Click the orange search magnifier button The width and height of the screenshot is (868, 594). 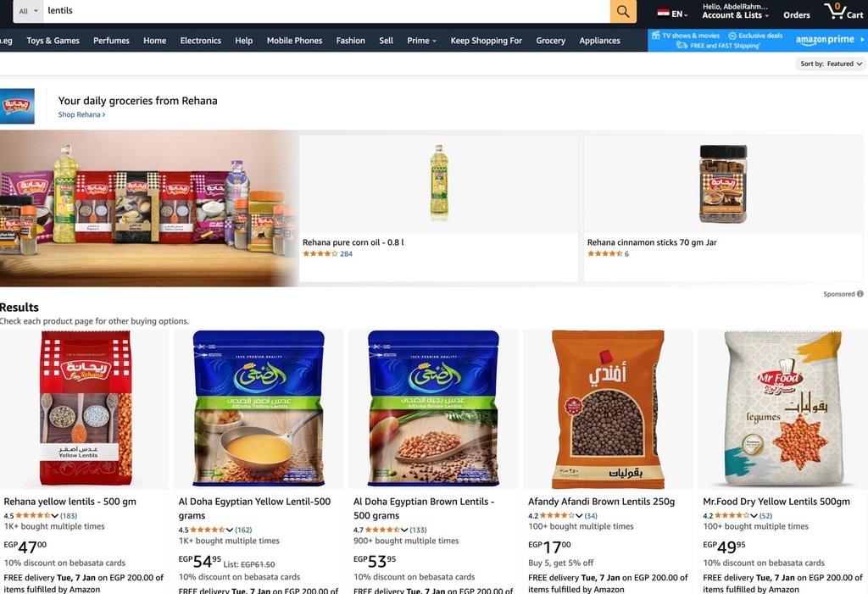pyautogui.click(x=623, y=11)
